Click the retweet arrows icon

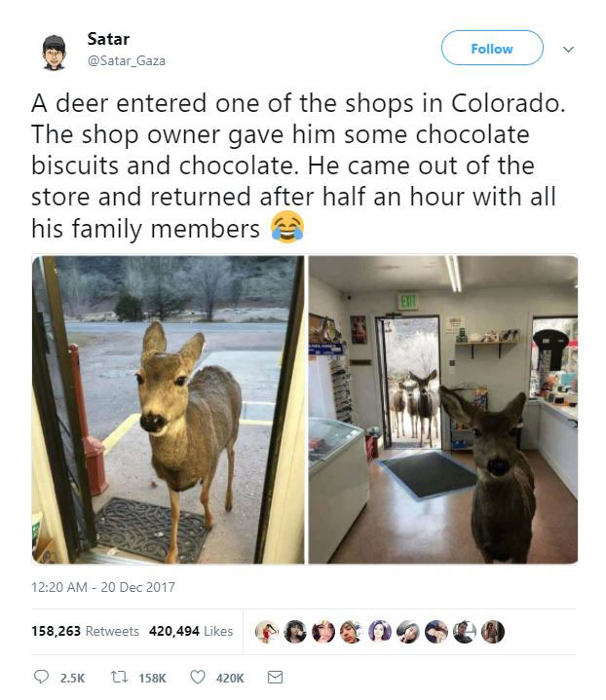[119, 678]
